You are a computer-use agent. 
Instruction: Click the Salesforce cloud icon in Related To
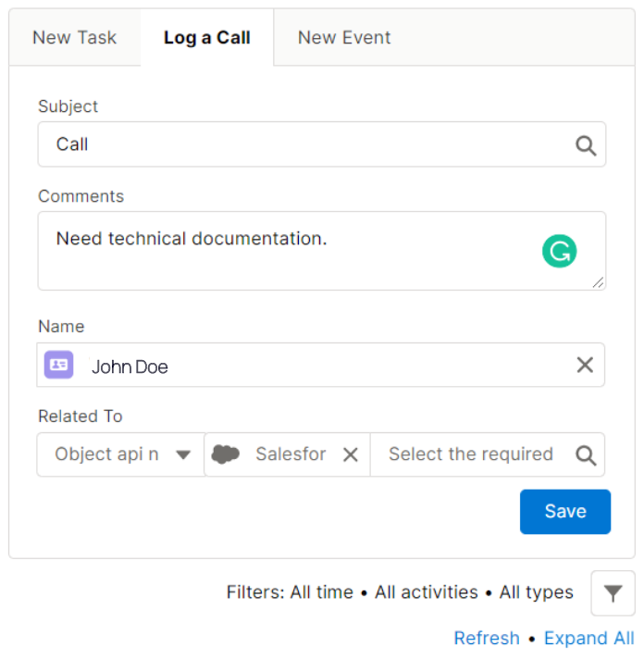point(226,454)
